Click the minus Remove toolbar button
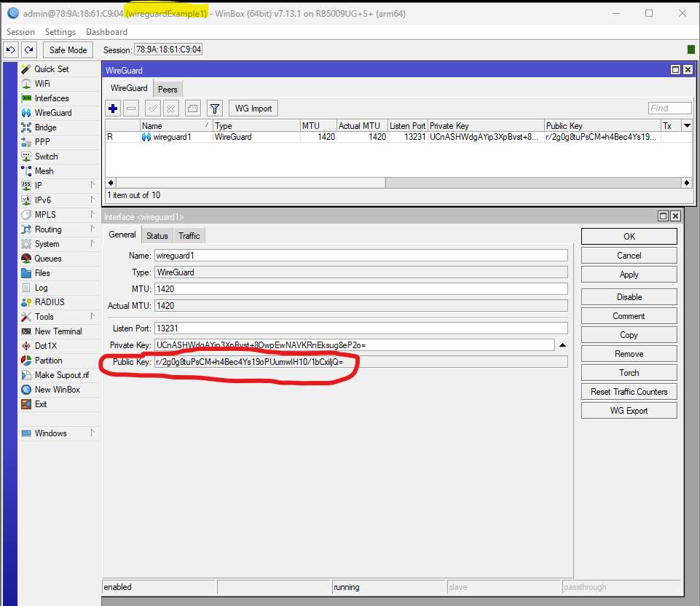The height and width of the screenshot is (606, 700). [x=131, y=109]
